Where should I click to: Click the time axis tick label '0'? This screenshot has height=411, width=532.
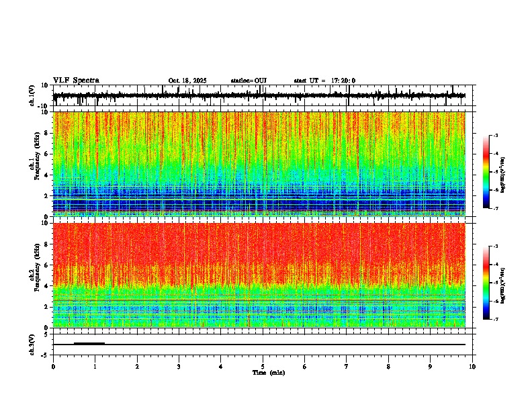click(x=53, y=367)
